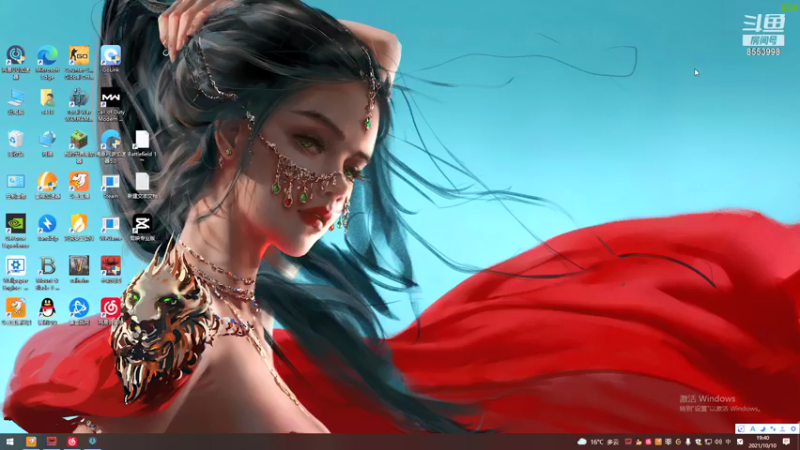Viewport: 800px width, 450px height.
Task: Open the taskbar clock and date
Action: pos(762,442)
